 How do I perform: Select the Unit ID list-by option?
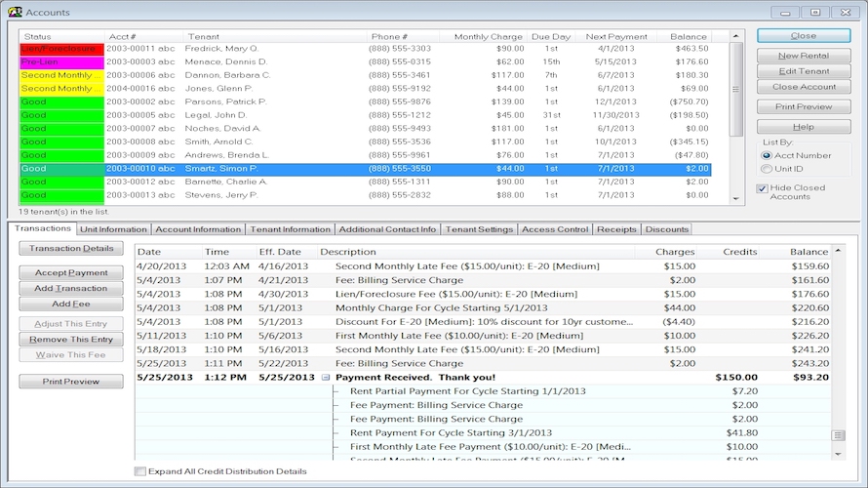767,168
